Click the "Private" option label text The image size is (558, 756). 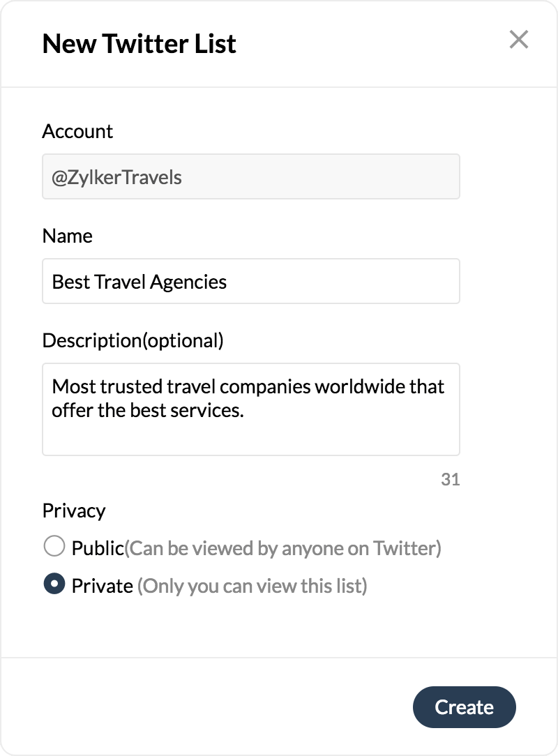pos(102,586)
